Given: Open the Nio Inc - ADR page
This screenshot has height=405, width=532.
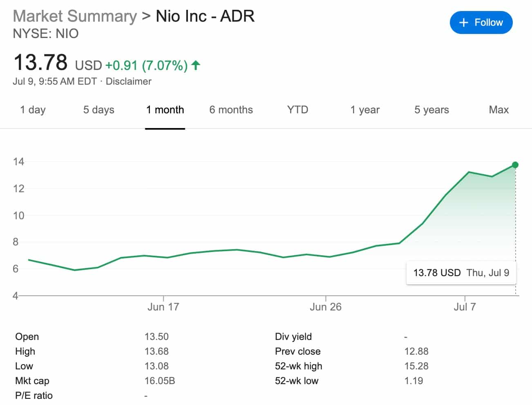Looking at the screenshot, I should [205, 16].
